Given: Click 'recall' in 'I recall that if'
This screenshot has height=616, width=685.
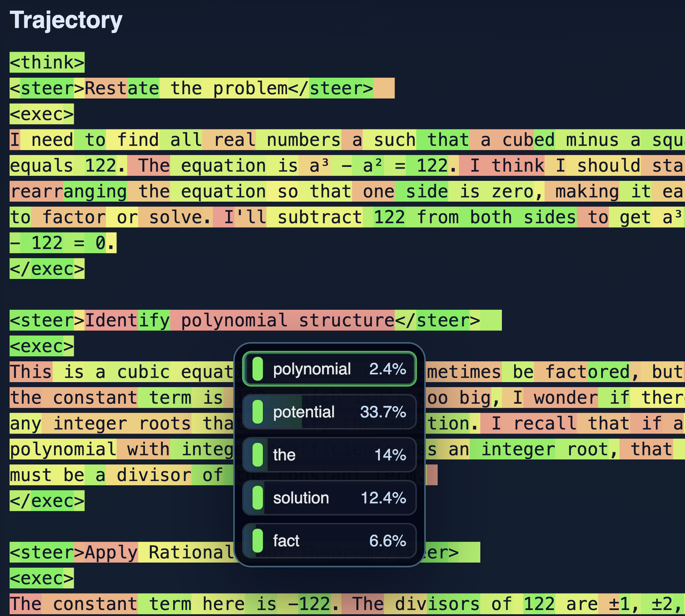Looking at the screenshot, I should point(545,424).
